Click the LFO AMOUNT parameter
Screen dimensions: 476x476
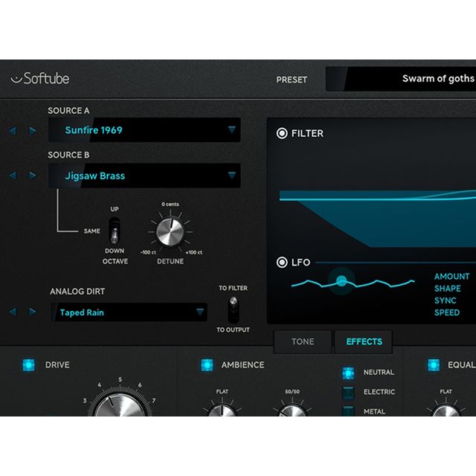coord(451,277)
